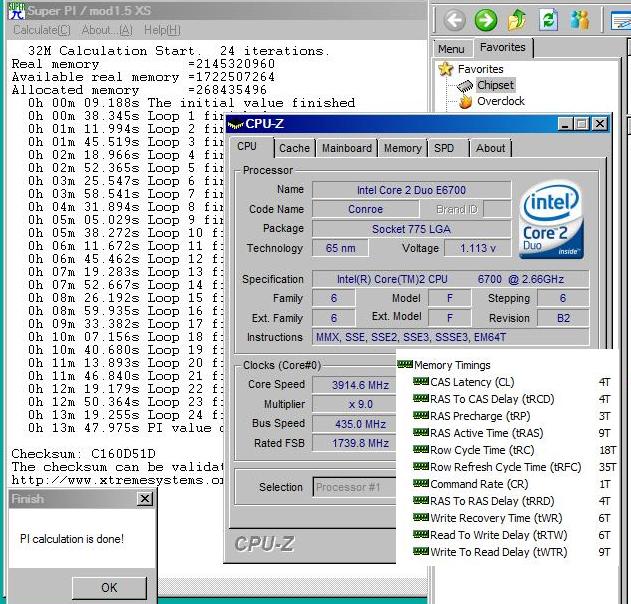Open the Help menu in Super PI
This screenshot has width=631, height=604.
point(162,30)
